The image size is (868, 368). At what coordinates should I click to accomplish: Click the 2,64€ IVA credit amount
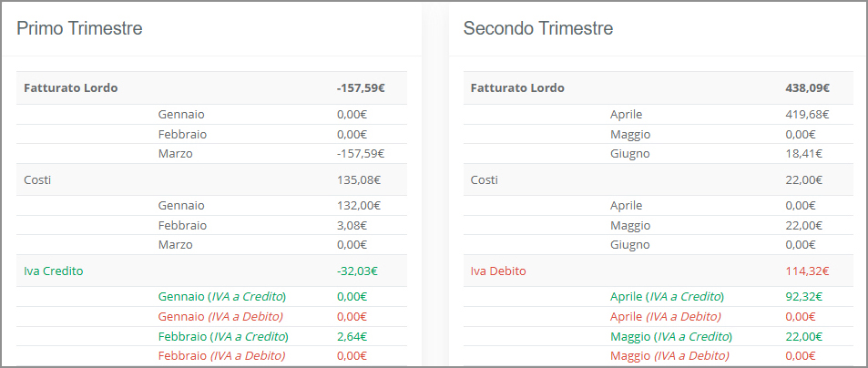click(352, 336)
